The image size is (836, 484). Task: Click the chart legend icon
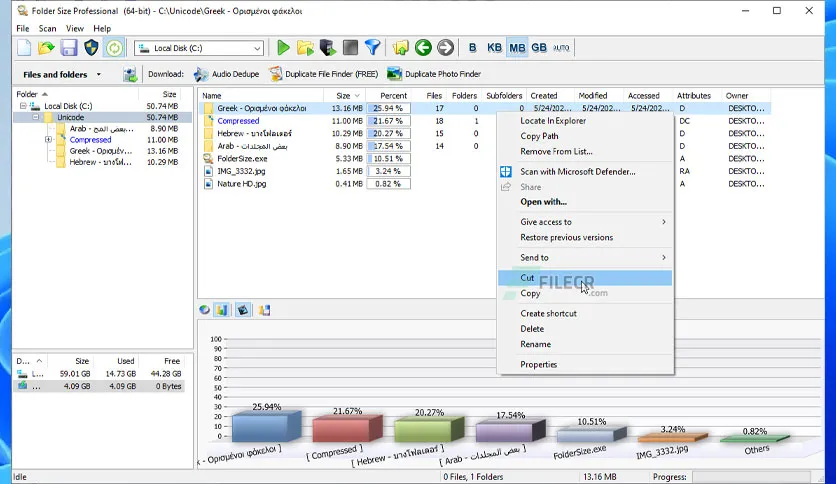click(264, 310)
